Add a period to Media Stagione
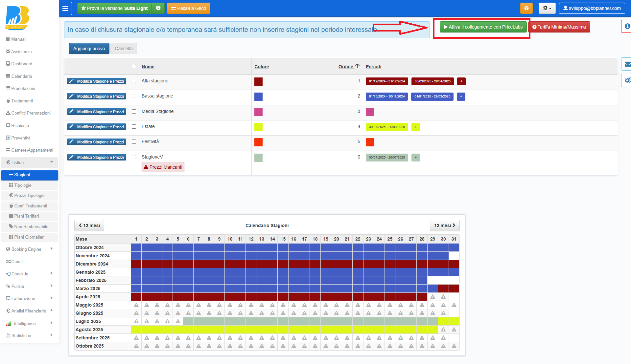 point(370,112)
